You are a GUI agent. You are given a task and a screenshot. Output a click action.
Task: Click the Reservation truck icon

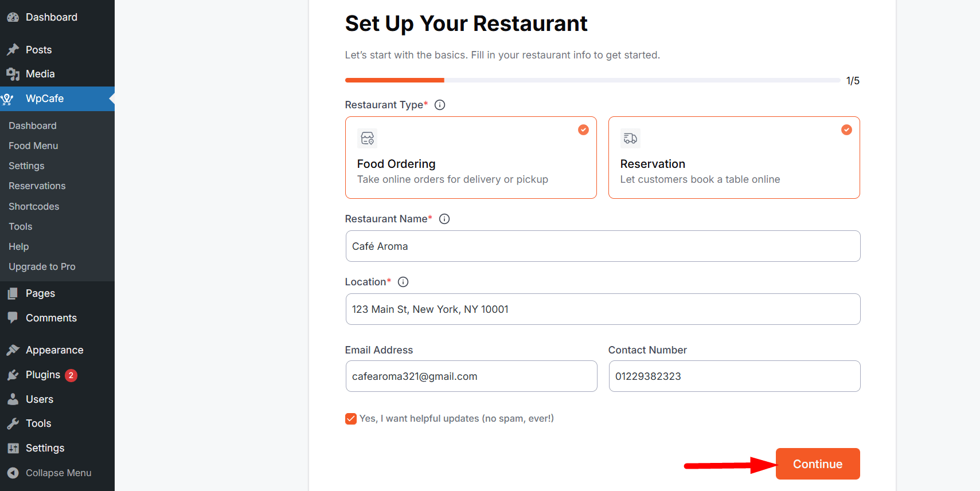(x=630, y=138)
